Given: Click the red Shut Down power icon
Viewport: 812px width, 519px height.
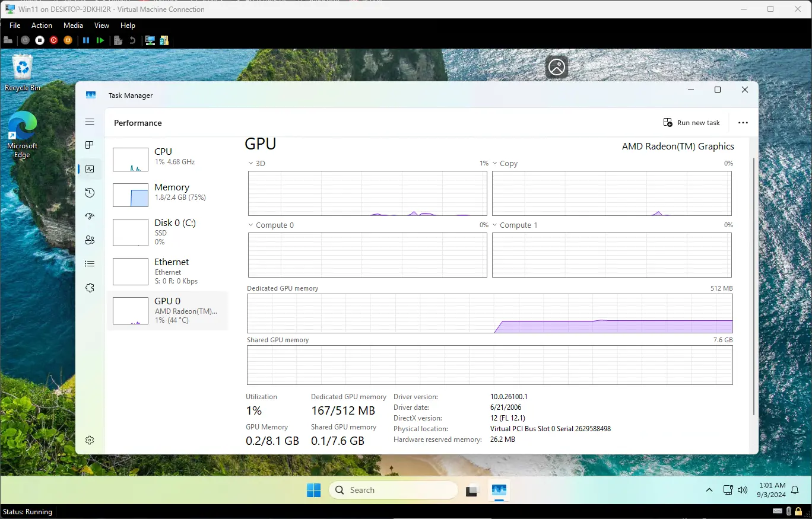Looking at the screenshot, I should click(53, 40).
